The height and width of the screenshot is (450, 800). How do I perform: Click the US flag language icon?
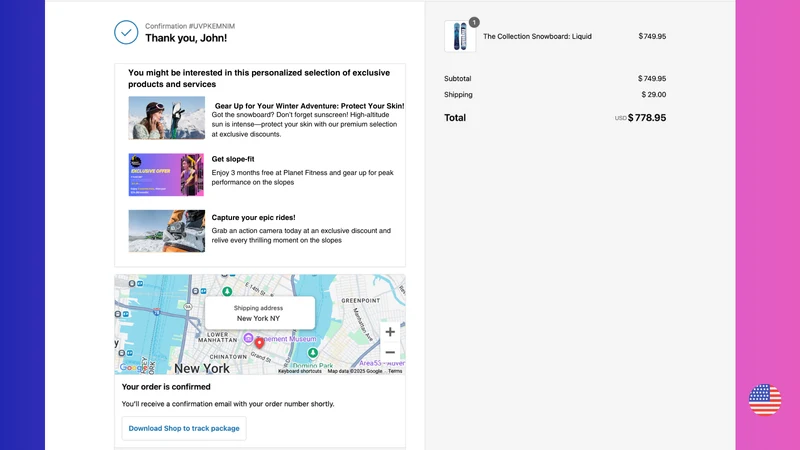coord(764,399)
